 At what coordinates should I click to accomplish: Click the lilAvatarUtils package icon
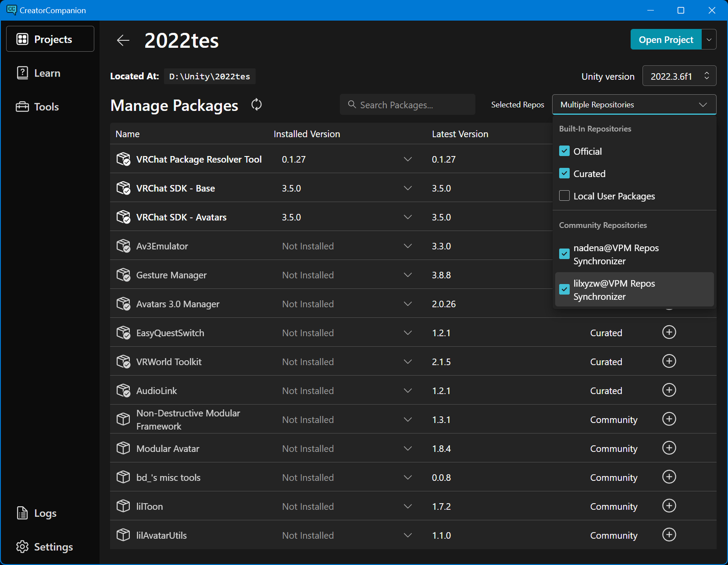(123, 535)
